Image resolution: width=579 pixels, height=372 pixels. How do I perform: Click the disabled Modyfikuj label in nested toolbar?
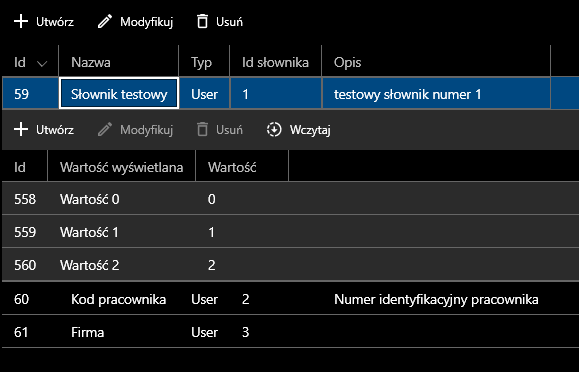click(x=147, y=130)
